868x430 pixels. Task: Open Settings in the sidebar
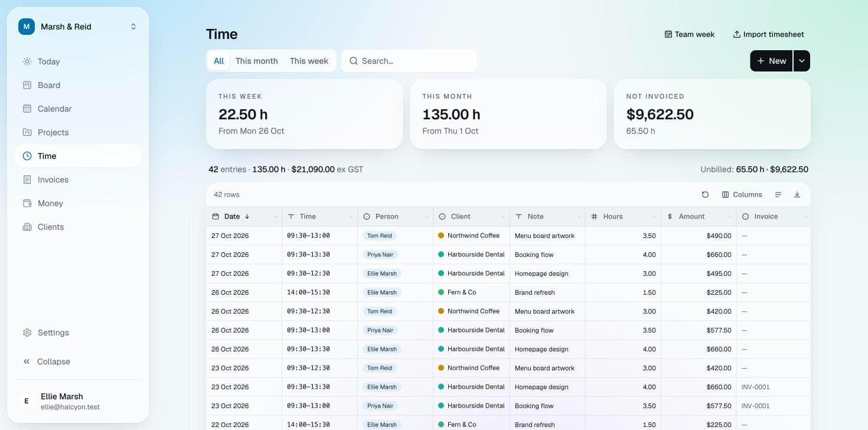pos(78,333)
